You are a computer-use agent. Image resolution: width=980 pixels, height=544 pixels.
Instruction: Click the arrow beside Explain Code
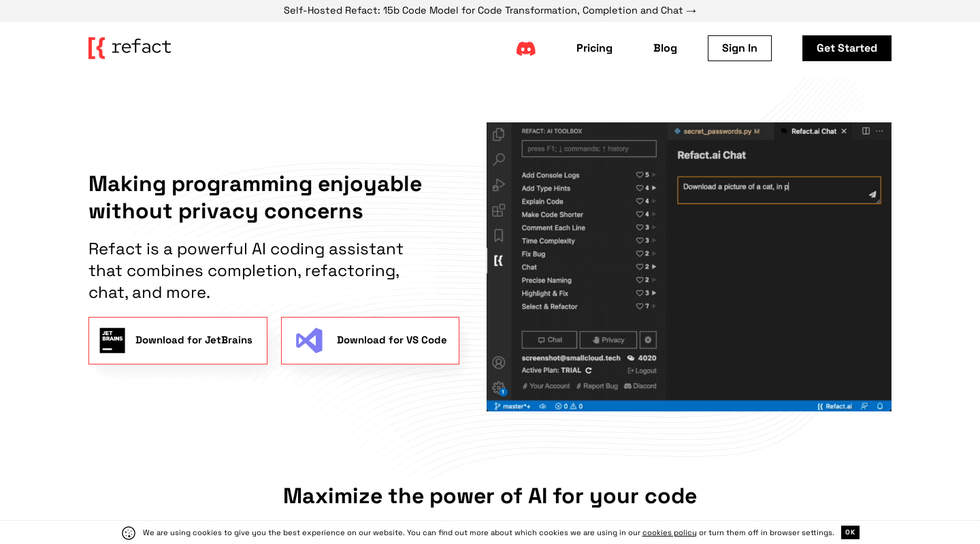tap(654, 201)
